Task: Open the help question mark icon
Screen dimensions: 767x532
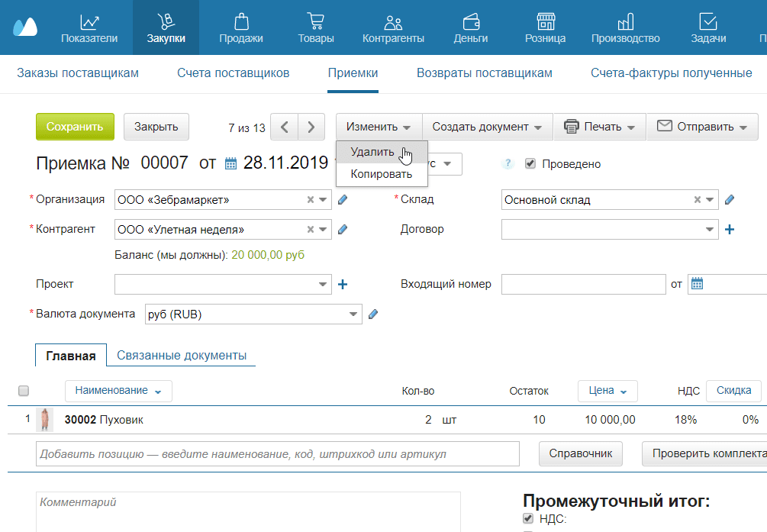Action: point(507,163)
